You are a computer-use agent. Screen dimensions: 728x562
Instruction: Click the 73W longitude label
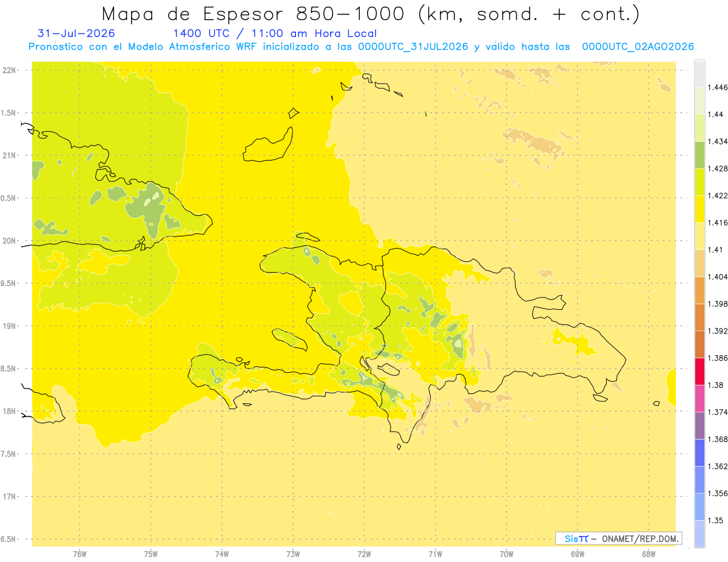[293, 554]
